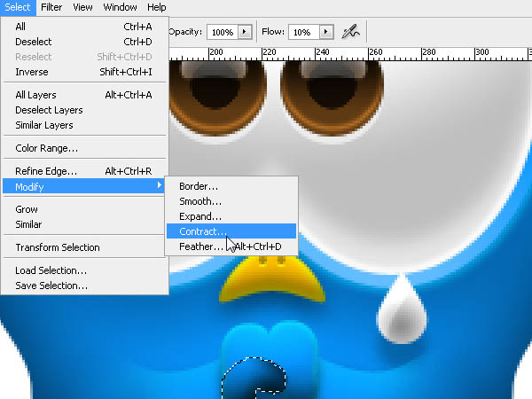
Task: Open Load Selection dialog
Action: 83,270
